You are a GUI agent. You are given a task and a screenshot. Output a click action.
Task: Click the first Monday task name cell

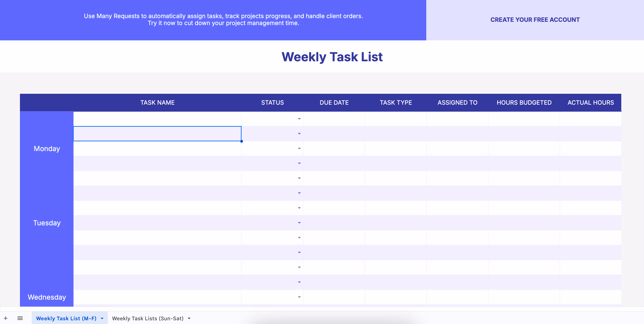tap(157, 119)
